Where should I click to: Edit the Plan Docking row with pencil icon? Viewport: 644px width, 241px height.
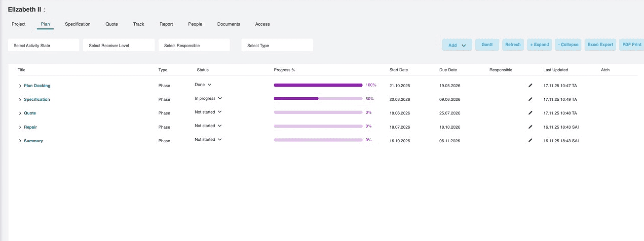[530, 85]
